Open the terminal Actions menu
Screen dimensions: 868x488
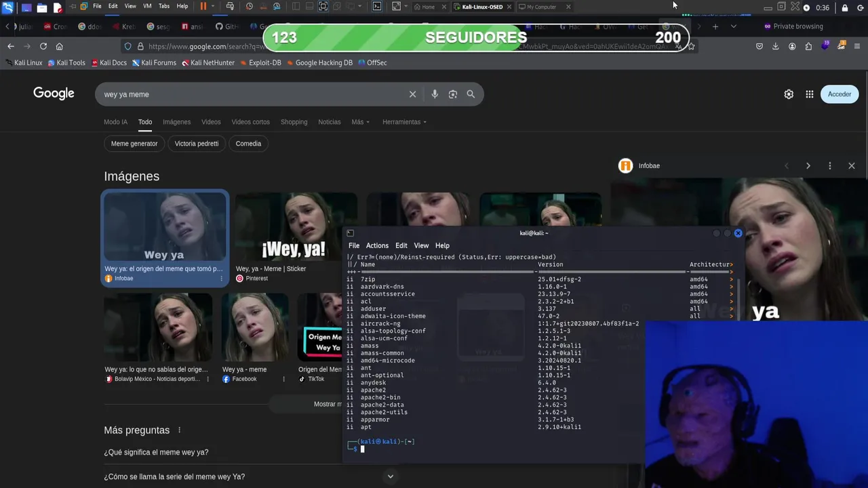pos(377,245)
